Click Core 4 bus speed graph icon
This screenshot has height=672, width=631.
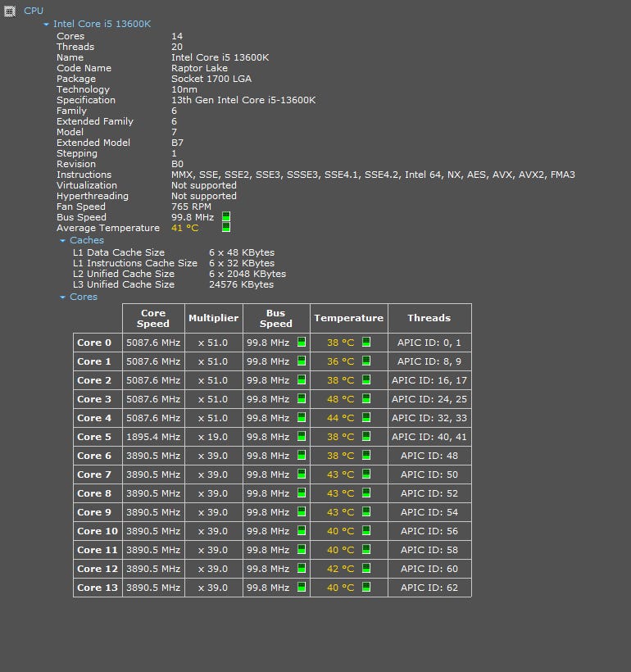[302, 417]
